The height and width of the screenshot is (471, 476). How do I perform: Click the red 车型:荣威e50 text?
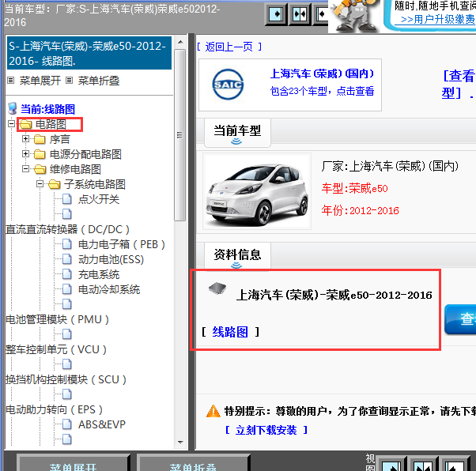[354, 188]
